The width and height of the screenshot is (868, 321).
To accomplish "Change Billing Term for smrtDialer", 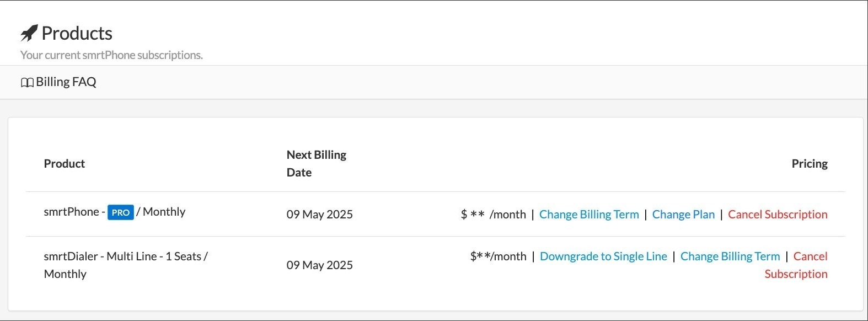I will [730, 256].
